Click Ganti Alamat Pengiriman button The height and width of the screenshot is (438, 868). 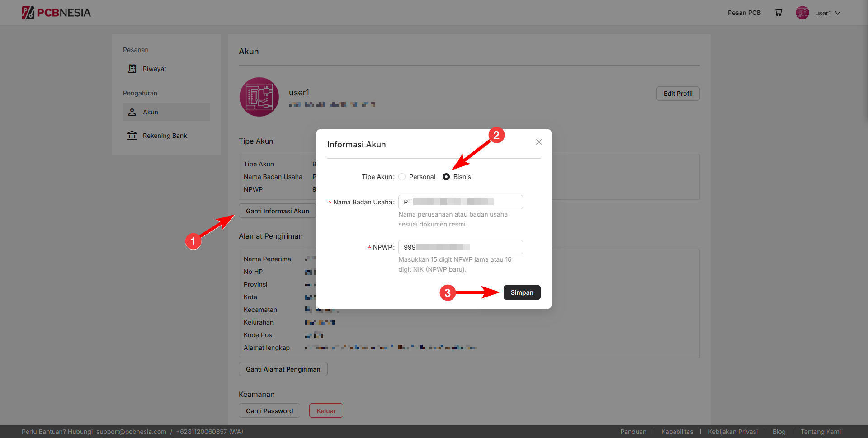tap(283, 369)
